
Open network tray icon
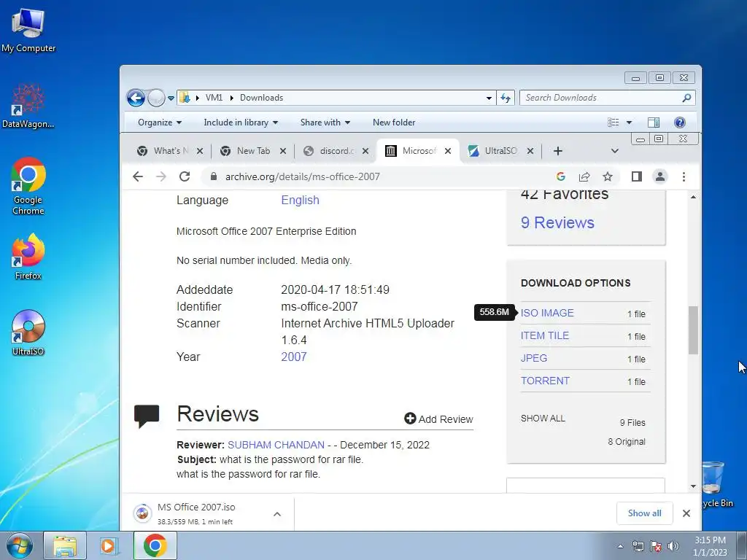pyautogui.click(x=638, y=546)
